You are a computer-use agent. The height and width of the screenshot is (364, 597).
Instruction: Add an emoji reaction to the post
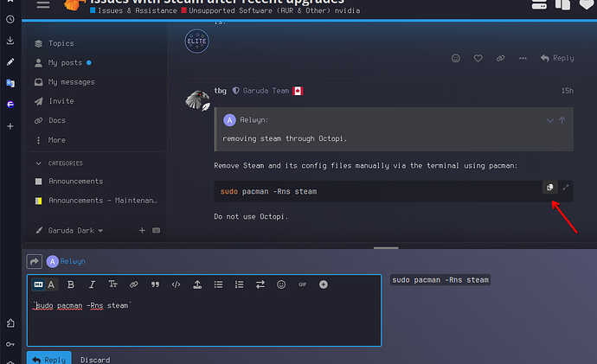pos(456,59)
